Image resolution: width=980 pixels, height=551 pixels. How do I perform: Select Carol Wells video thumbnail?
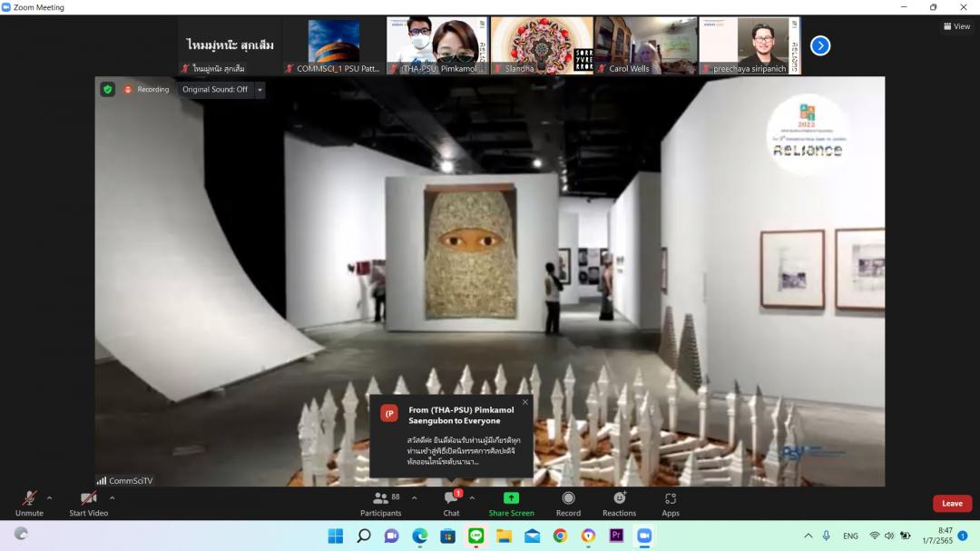(645, 45)
